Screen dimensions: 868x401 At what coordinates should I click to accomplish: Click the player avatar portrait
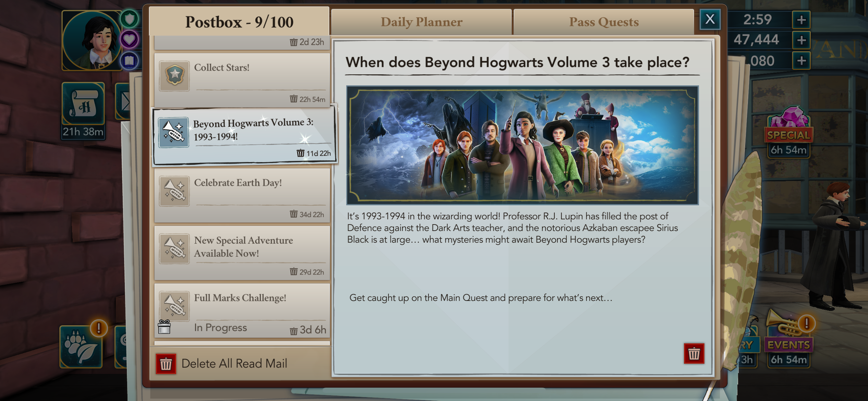click(x=93, y=40)
